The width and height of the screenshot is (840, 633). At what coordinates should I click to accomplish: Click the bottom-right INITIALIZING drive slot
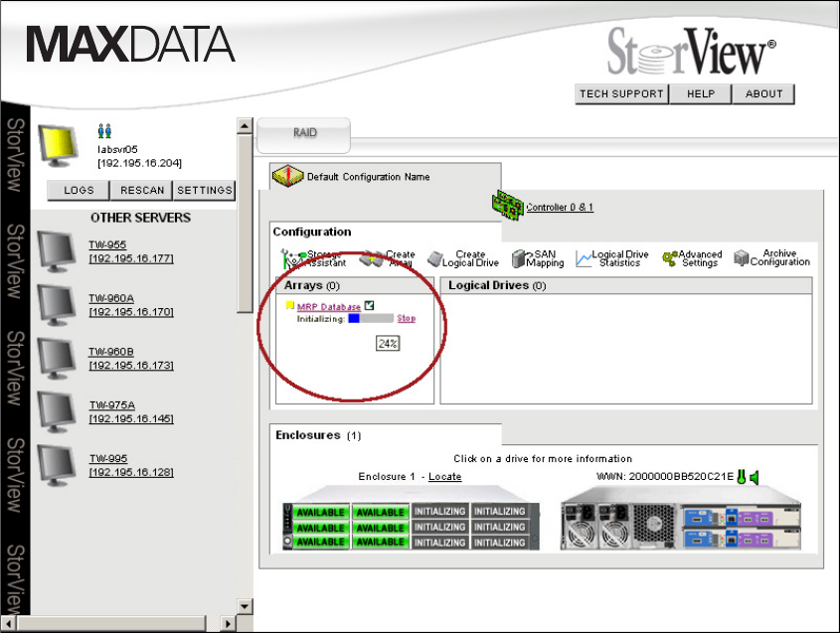click(499, 543)
